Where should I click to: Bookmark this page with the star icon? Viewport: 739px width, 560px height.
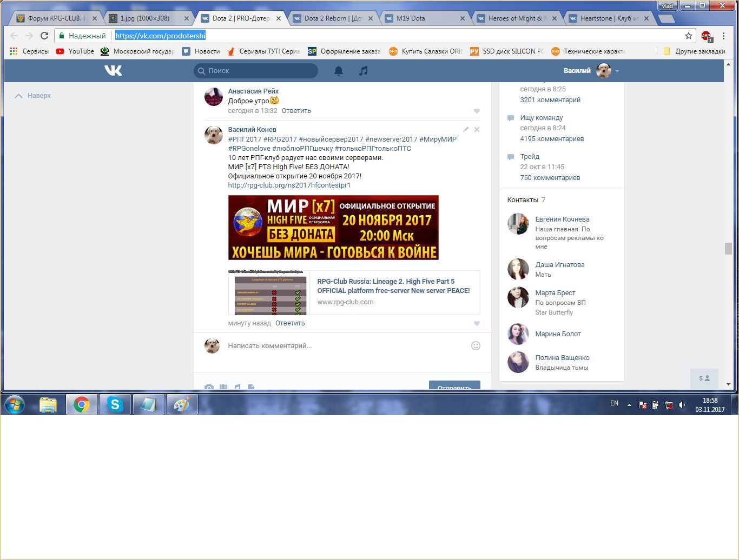click(x=689, y=36)
